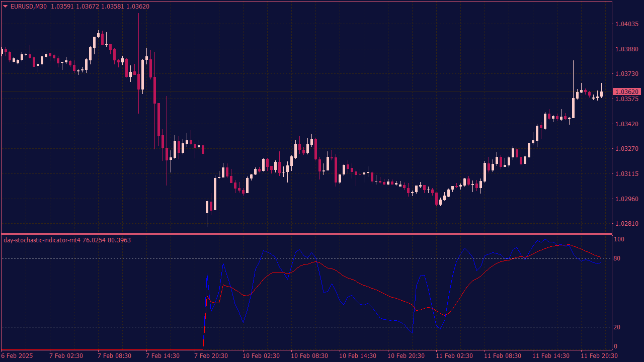Click the day-stochastic-indicator-mt4 label
The width and height of the screenshot is (644, 362).
(x=42, y=240)
